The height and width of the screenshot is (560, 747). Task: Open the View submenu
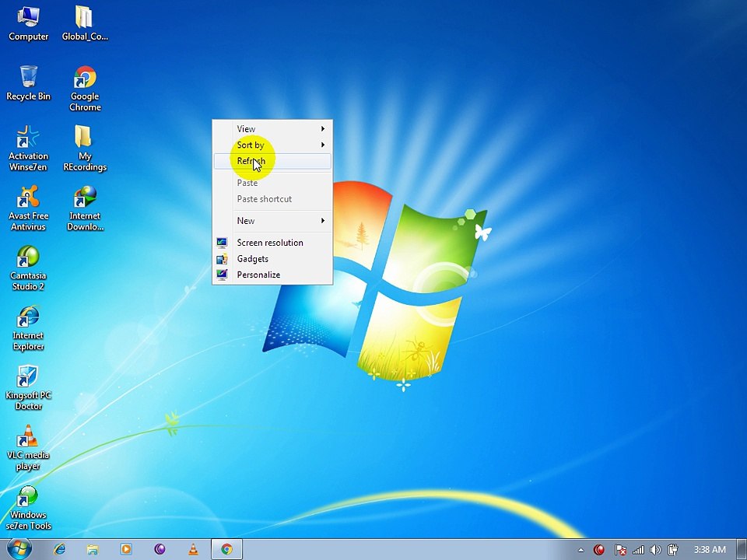point(272,129)
